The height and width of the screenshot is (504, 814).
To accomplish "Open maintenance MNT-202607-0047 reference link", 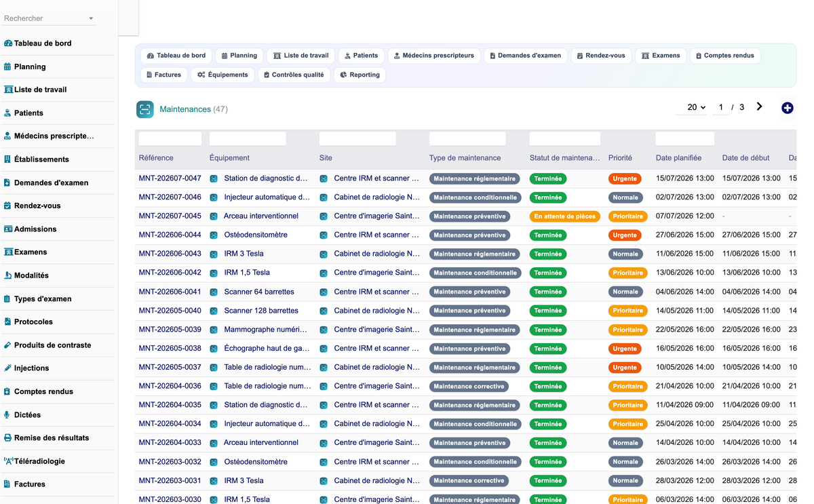I will 170,178.
